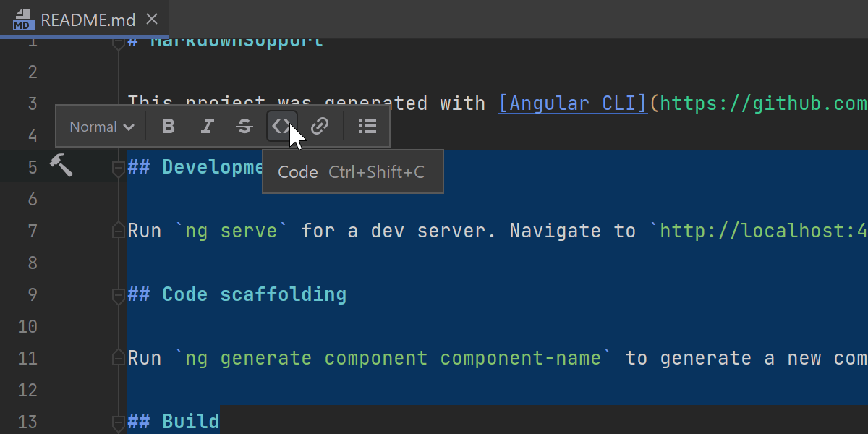Open the Angular CLI link text
This screenshot has height=434, width=868.
(573, 103)
